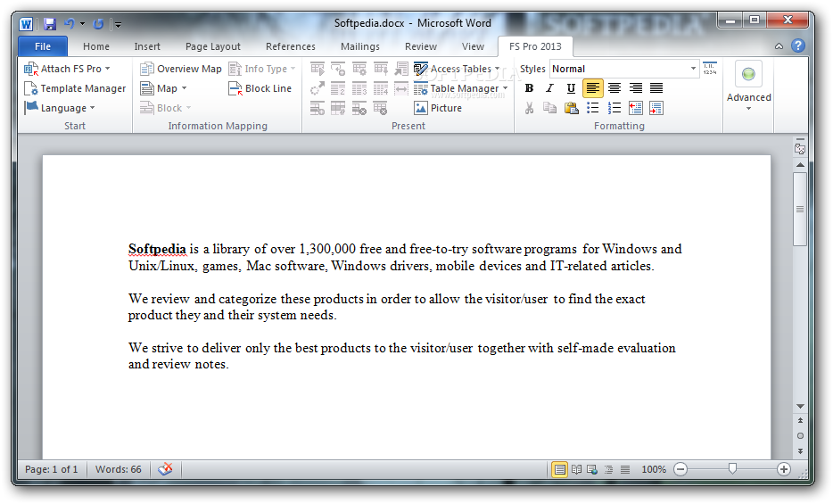Toggle bulleted list
This screenshot has width=833, height=504.
pyautogui.click(x=593, y=108)
